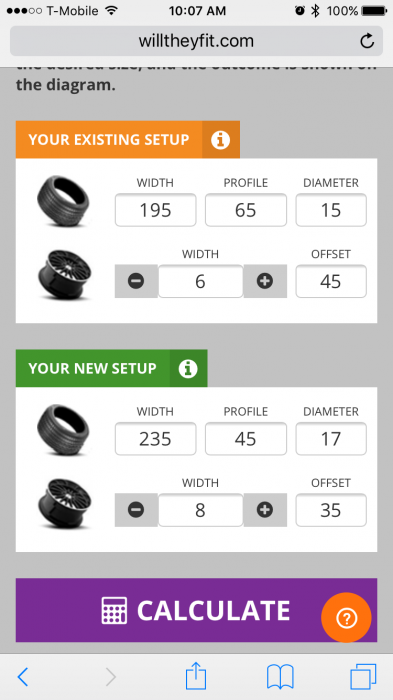Reload the page in Safari

367,41
